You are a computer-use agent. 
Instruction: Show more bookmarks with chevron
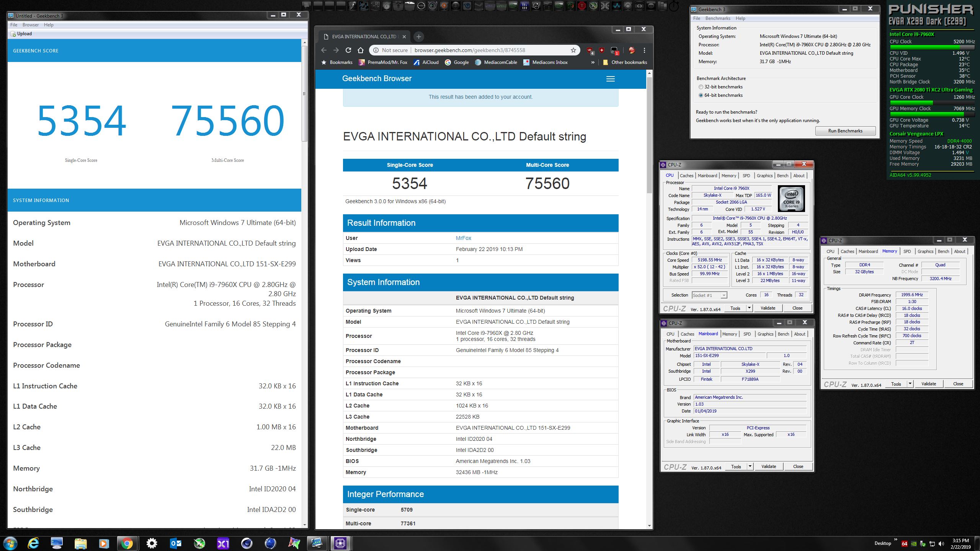(x=593, y=62)
